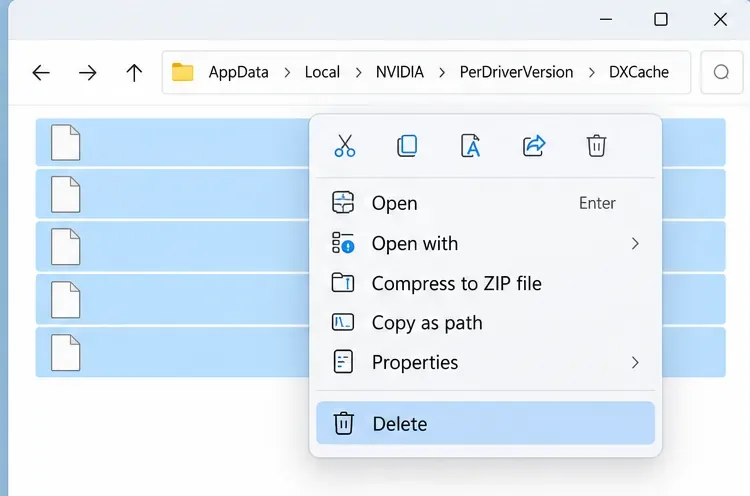Click the Rename icon in context menu
The height and width of the screenshot is (496, 750).
[470, 146]
